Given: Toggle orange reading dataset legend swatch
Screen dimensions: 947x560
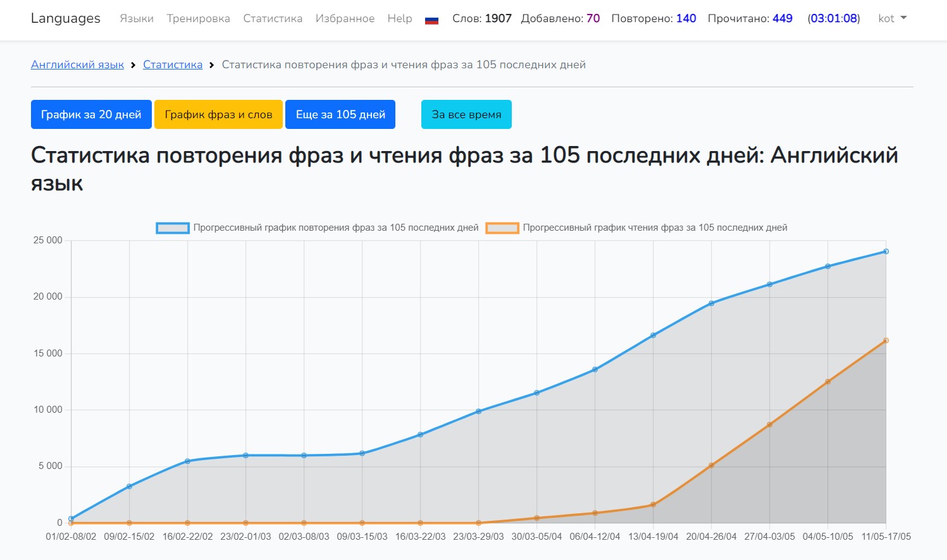Looking at the screenshot, I should [502, 228].
